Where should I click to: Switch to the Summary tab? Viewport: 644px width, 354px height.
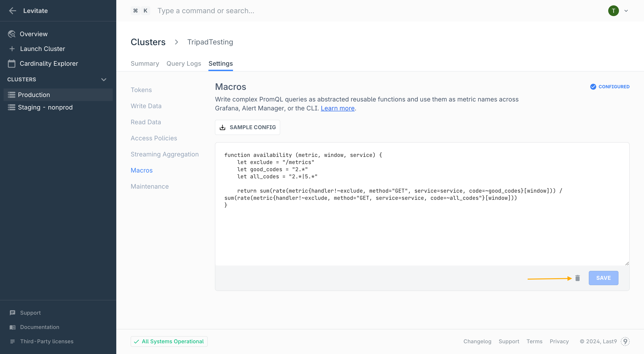point(145,63)
